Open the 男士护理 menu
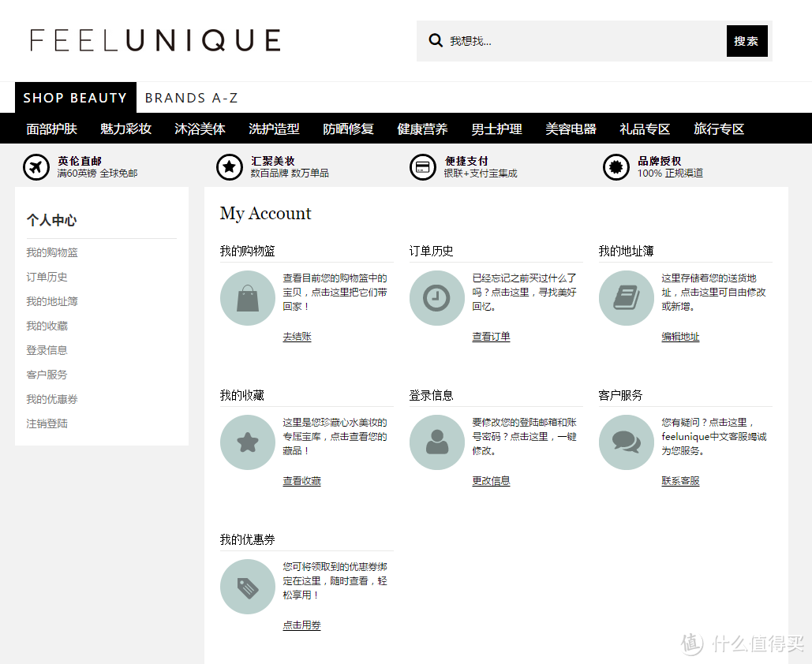 click(496, 129)
